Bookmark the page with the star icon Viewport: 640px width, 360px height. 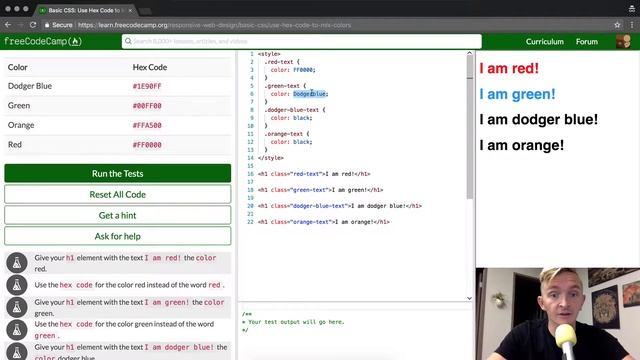617,25
